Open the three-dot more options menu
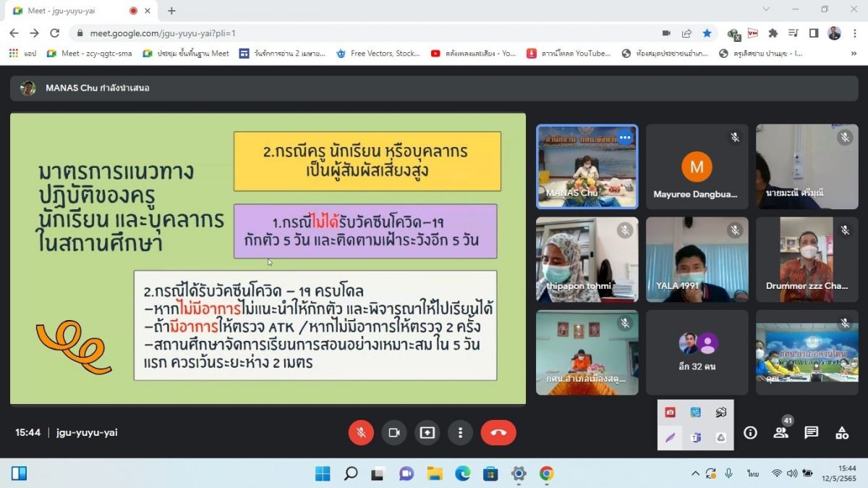 tap(460, 433)
